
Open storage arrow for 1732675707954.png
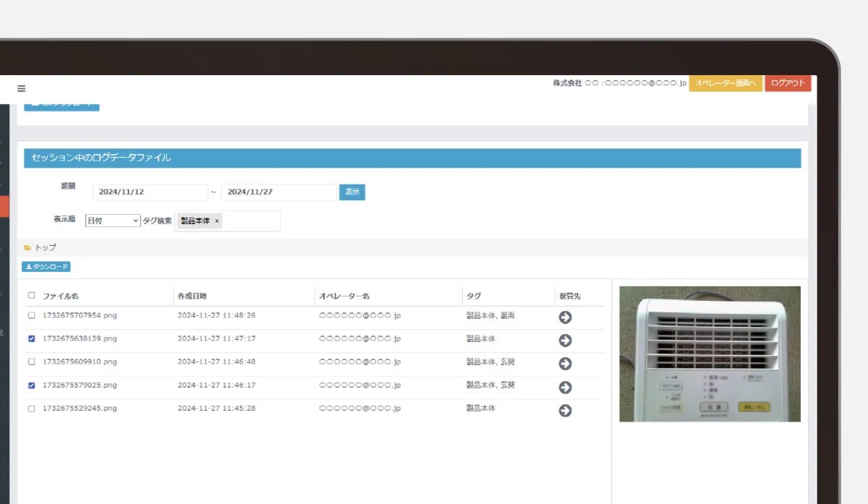[x=565, y=317]
